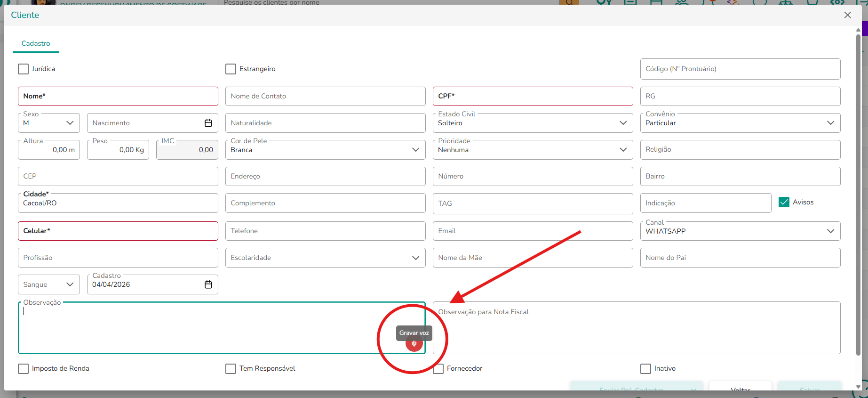
Task: Expand the Sangue blood type dropdown
Action: 49,284
